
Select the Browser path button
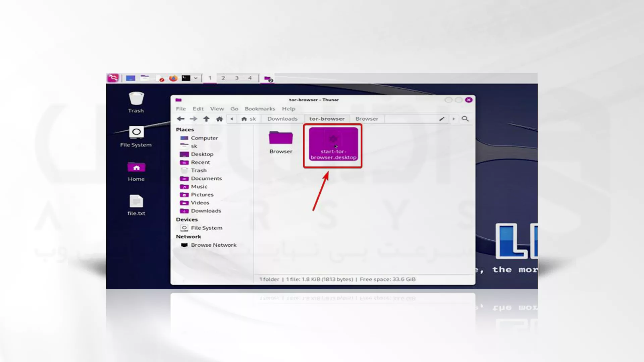(x=367, y=119)
